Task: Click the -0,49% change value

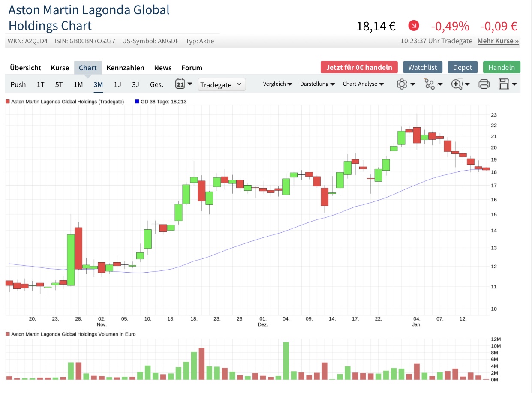Action: click(x=450, y=26)
